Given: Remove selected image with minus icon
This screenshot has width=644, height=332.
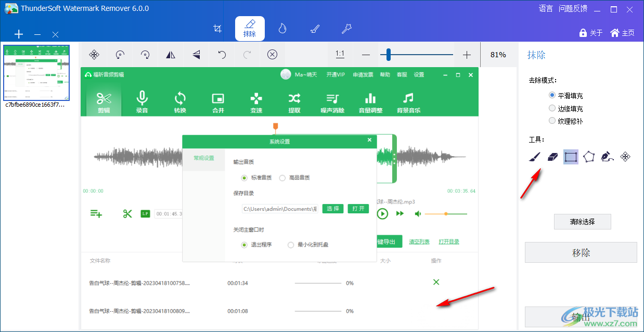Looking at the screenshot, I should coord(37,34).
